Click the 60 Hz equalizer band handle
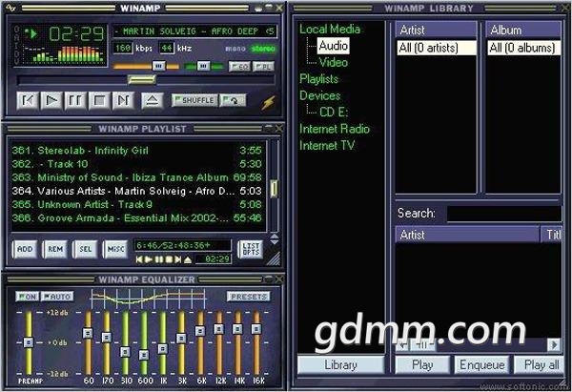572x392 pixels. click(88, 333)
